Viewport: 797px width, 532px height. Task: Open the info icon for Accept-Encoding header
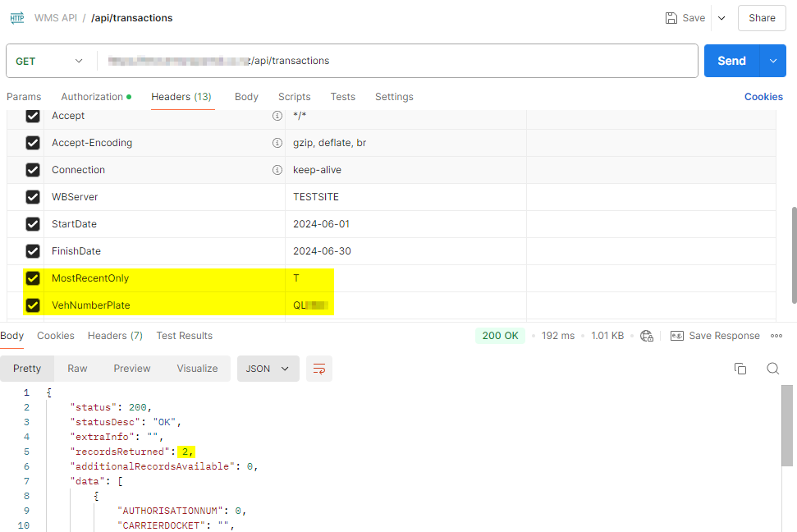(277, 143)
